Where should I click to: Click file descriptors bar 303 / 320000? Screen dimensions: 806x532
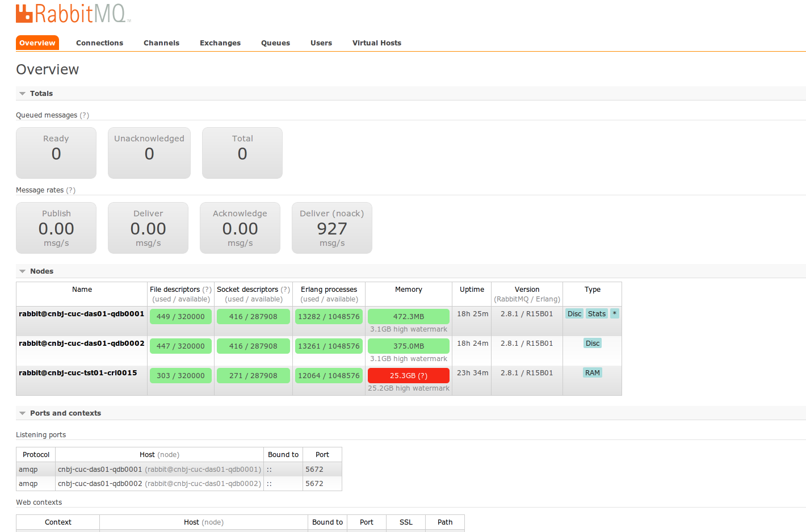pyautogui.click(x=180, y=375)
